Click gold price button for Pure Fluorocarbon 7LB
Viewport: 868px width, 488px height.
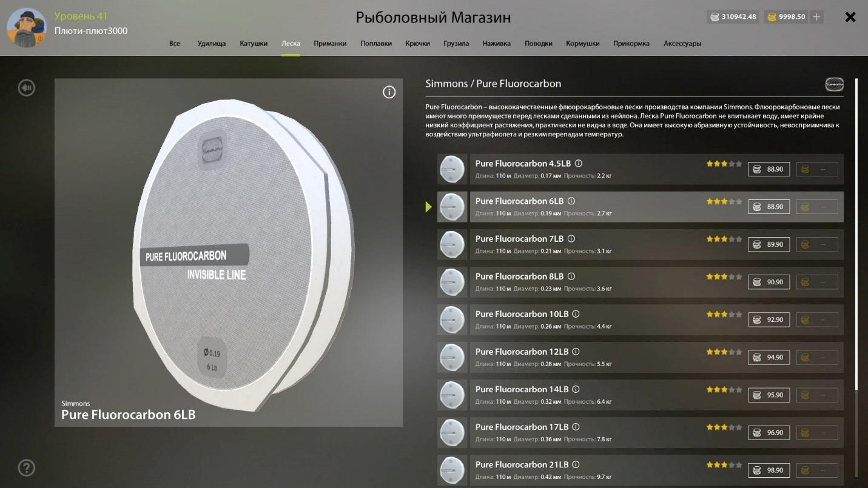coord(816,244)
